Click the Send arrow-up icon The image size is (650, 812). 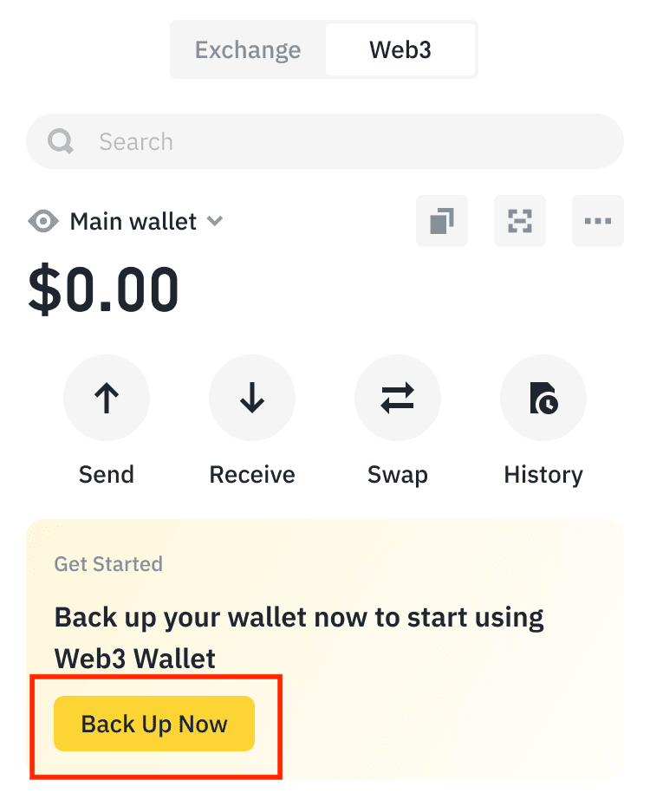[107, 398]
